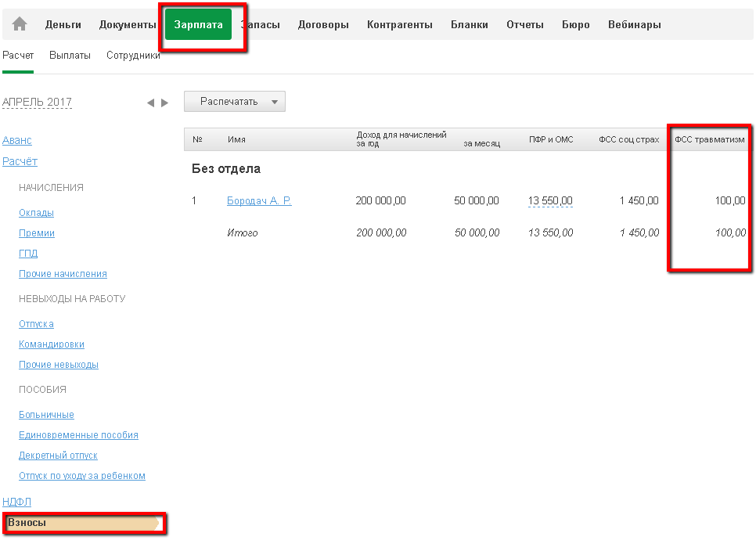The width and height of the screenshot is (756, 544).
Task: Click Бородач's 50 000,00 monthly income
Action: 477,200
